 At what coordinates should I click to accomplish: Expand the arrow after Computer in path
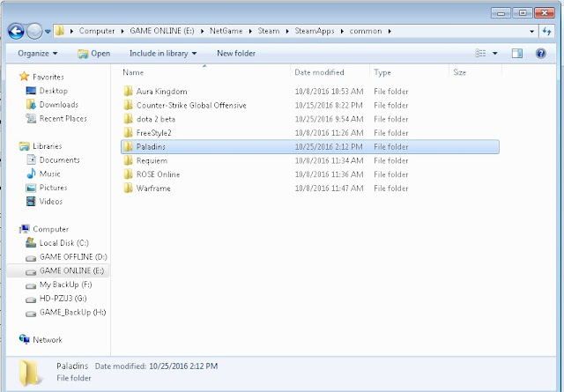coord(122,32)
